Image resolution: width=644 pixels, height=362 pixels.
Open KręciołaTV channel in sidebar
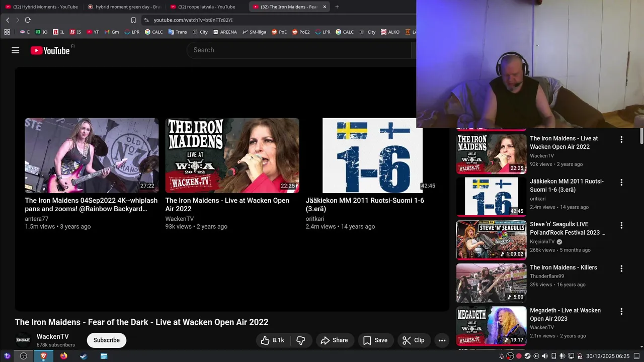pos(542,241)
